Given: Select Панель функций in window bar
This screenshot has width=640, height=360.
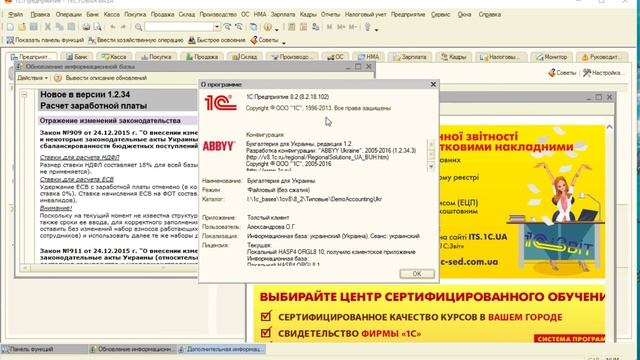Looking at the screenshot, I should pyautogui.click(x=43, y=349).
